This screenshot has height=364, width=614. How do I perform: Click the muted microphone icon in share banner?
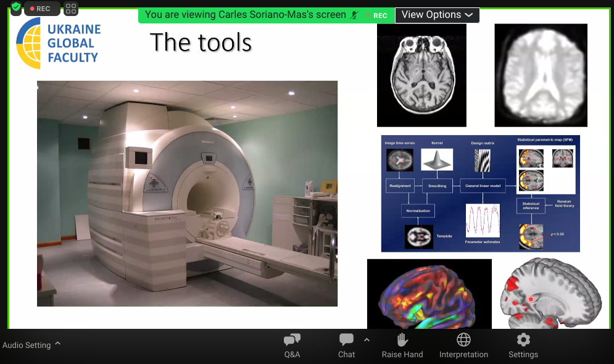click(x=354, y=15)
